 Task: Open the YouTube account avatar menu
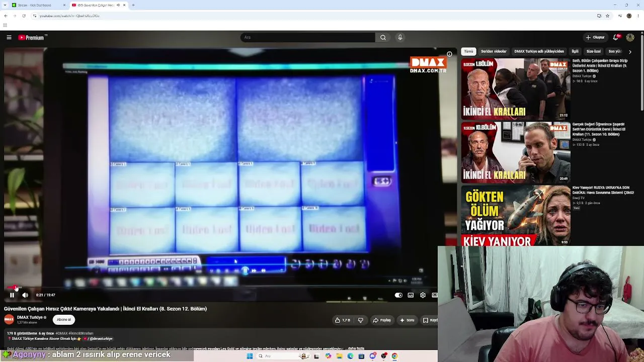[630, 37]
